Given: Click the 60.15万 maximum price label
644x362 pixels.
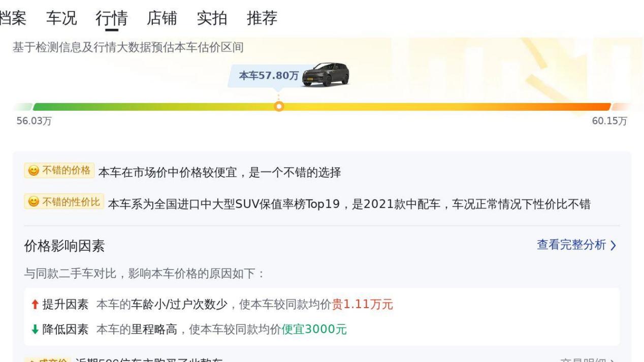Looking at the screenshot, I should (609, 121).
